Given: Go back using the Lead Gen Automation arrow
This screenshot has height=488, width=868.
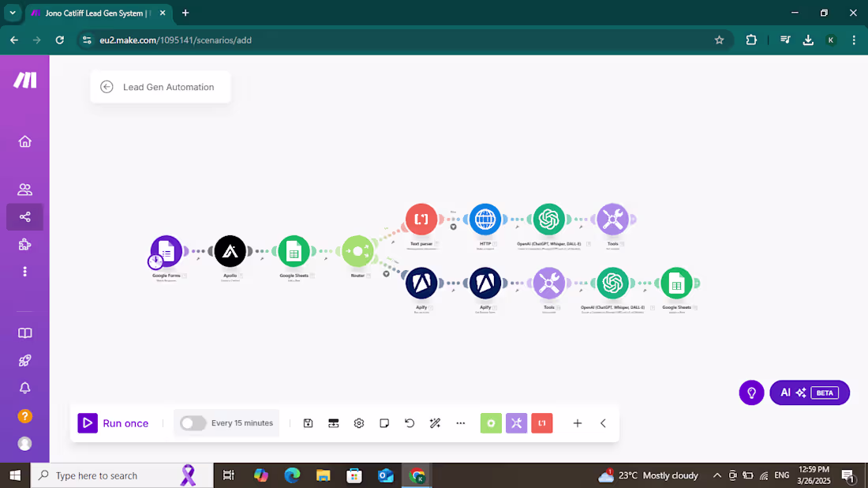Looking at the screenshot, I should (107, 87).
